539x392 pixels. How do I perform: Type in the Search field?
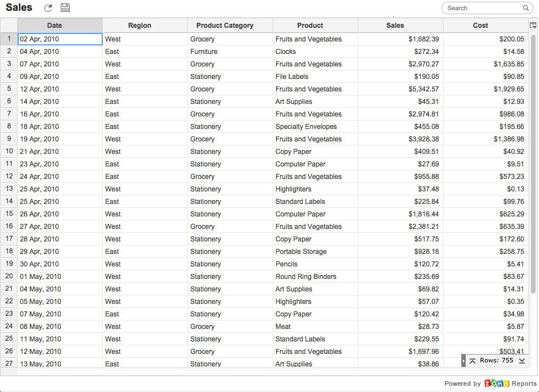(483, 8)
